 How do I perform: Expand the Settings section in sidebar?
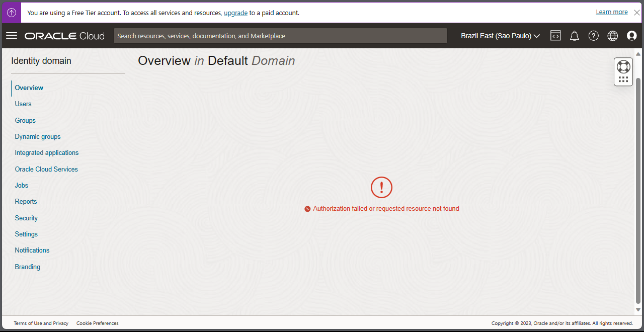pyautogui.click(x=26, y=234)
